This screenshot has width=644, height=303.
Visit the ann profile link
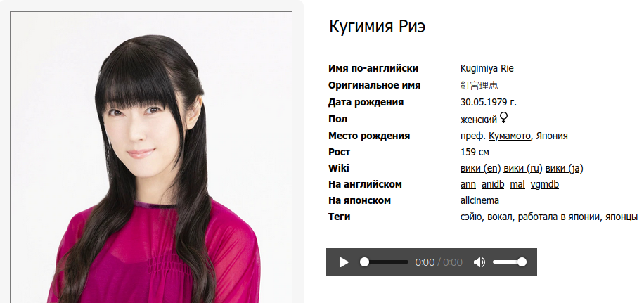[468, 184]
